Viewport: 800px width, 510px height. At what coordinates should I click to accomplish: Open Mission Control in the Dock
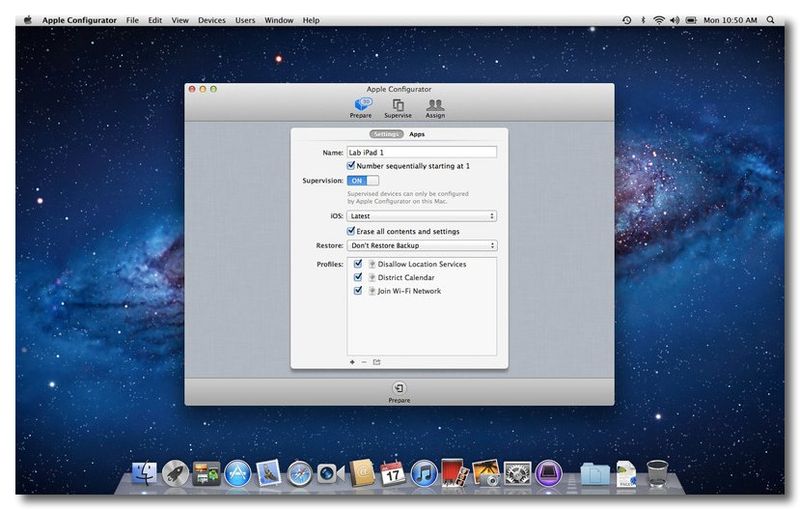207,473
